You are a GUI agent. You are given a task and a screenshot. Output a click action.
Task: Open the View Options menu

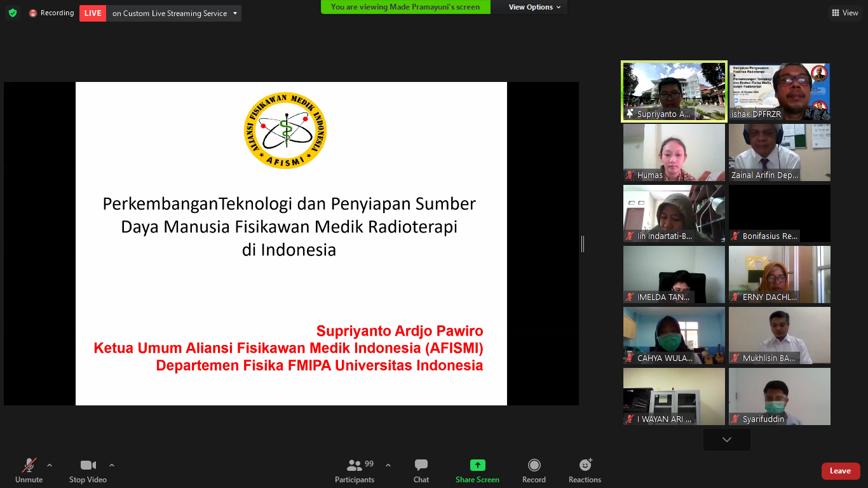(x=535, y=7)
